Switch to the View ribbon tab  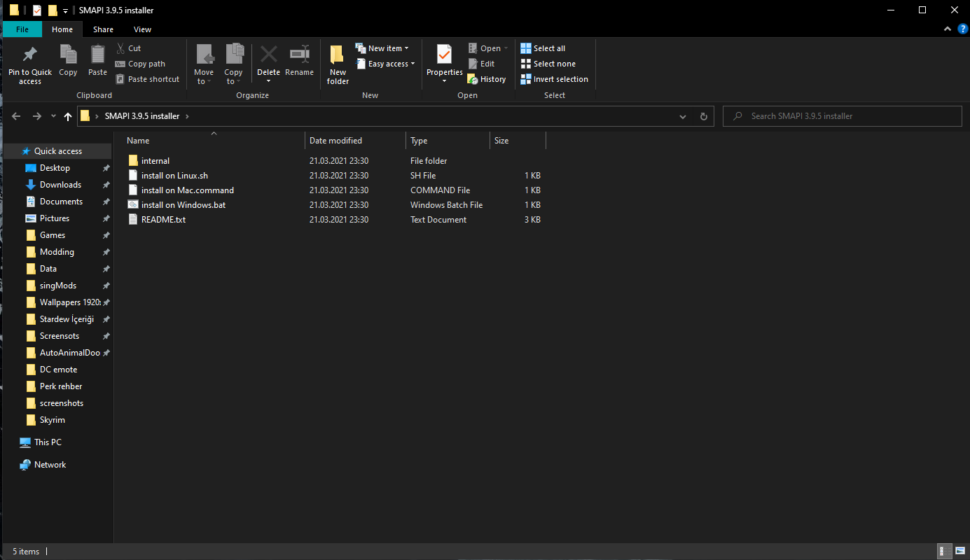tap(142, 29)
